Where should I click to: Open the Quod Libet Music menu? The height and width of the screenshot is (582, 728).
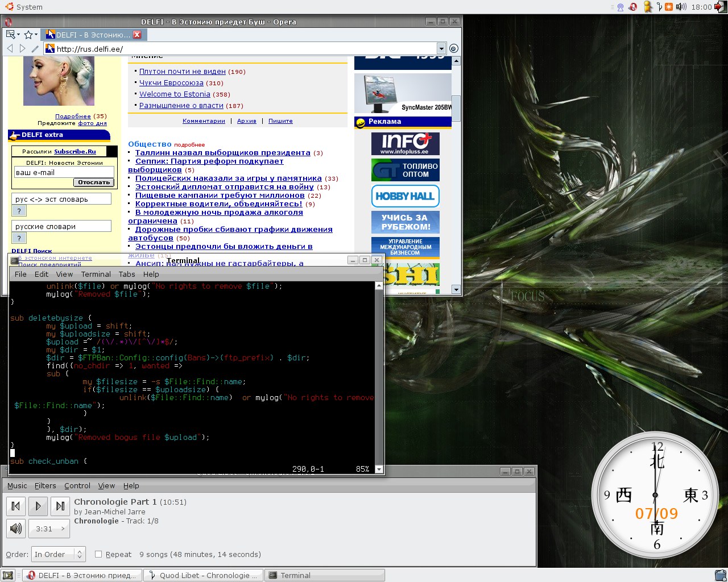pos(17,485)
